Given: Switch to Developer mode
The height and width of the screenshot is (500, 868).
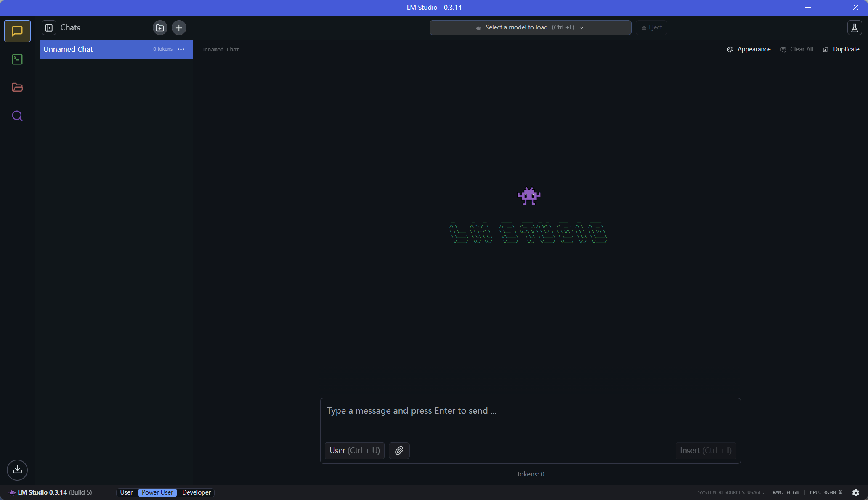Looking at the screenshot, I should coord(196,492).
